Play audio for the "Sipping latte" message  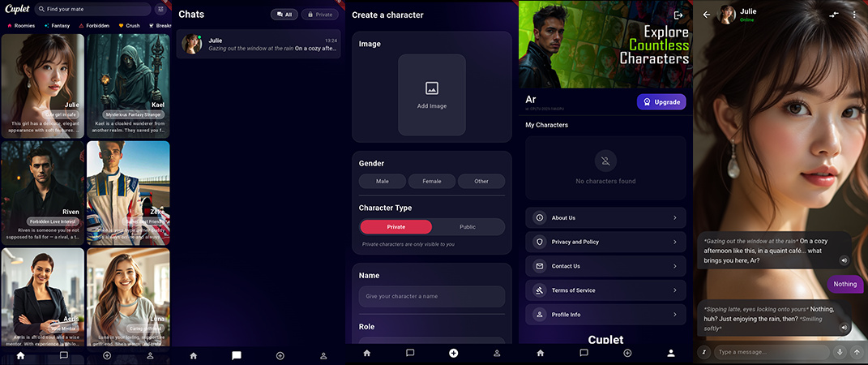click(x=844, y=328)
